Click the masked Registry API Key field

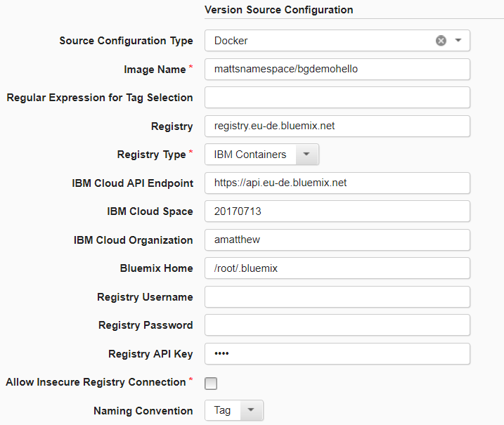[337, 354]
